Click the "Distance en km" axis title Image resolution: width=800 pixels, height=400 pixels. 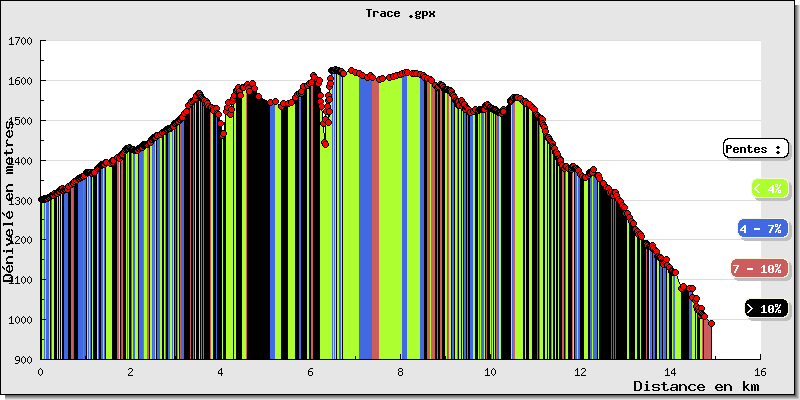697,386
